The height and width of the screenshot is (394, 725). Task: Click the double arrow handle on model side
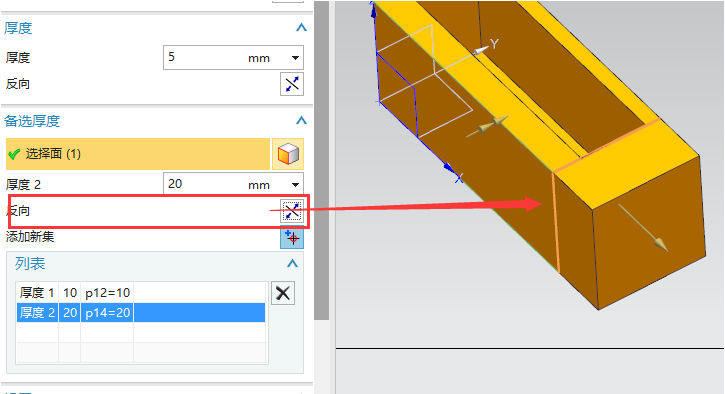click(487, 126)
